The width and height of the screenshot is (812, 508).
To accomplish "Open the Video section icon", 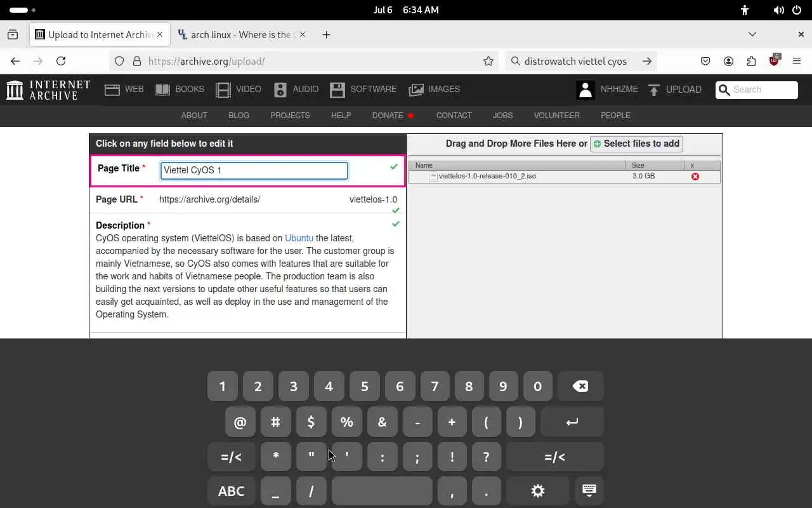I will 223,90.
